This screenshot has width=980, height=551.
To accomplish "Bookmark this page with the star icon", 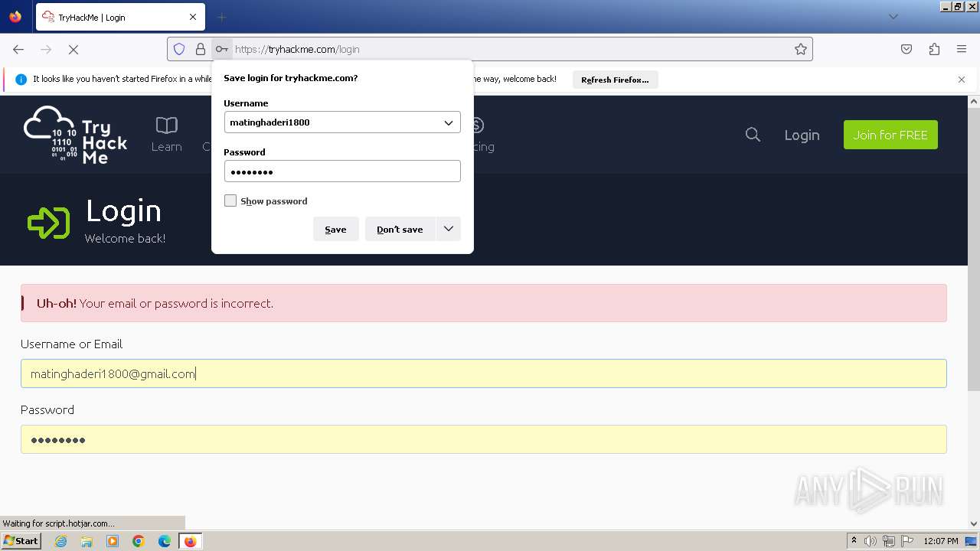I will pos(801,49).
